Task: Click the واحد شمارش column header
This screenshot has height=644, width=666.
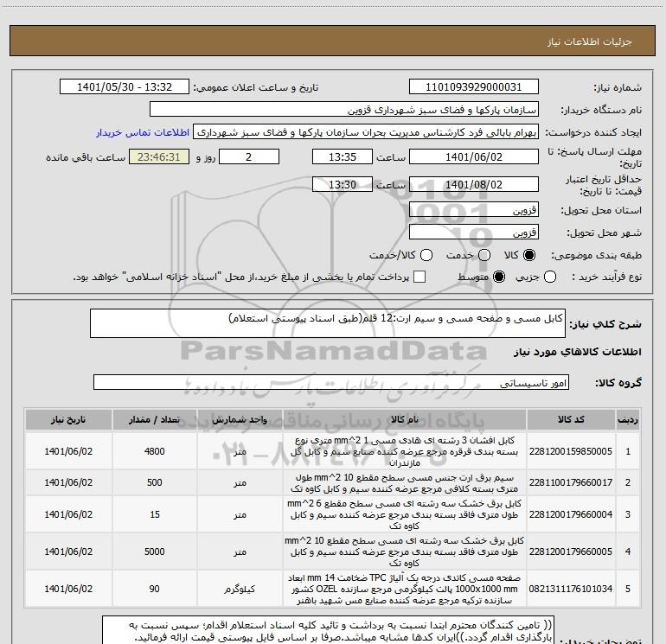Action: point(240,420)
